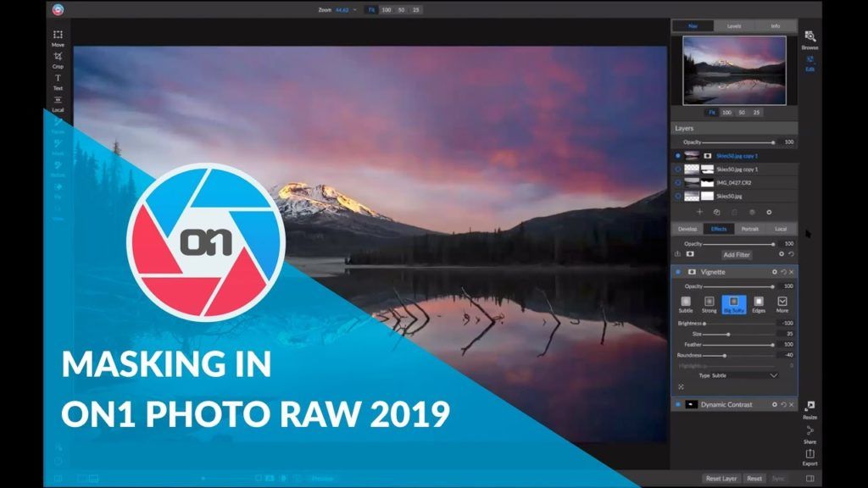Adjust the Vignette Feather slider

tap(738, 345)
